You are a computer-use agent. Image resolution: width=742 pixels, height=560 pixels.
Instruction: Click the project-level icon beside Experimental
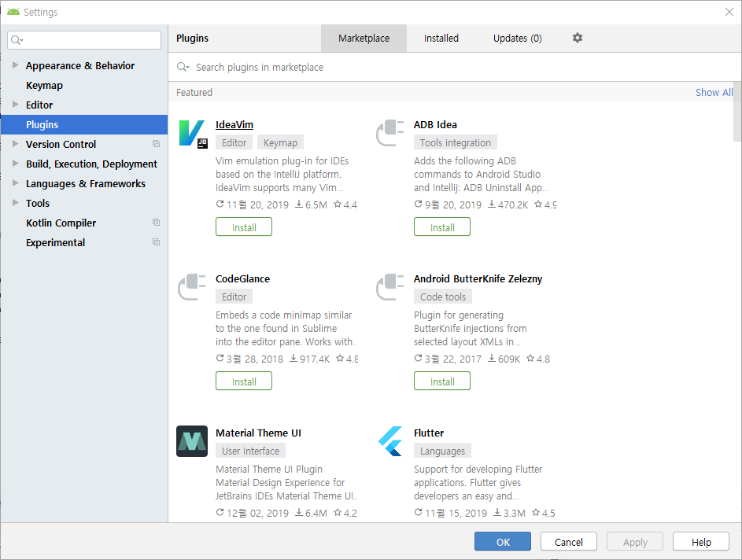[156, 242]
